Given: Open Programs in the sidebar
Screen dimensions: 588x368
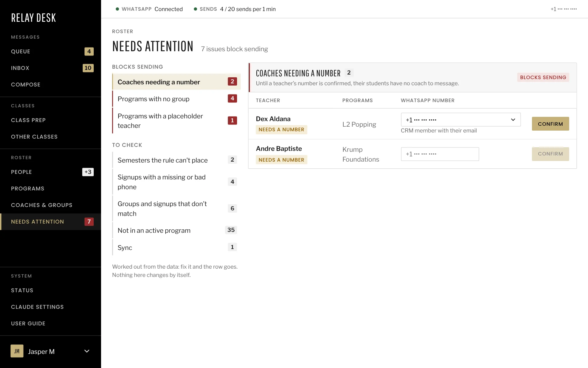Looking at the screenshot, I should pos(51,189).
